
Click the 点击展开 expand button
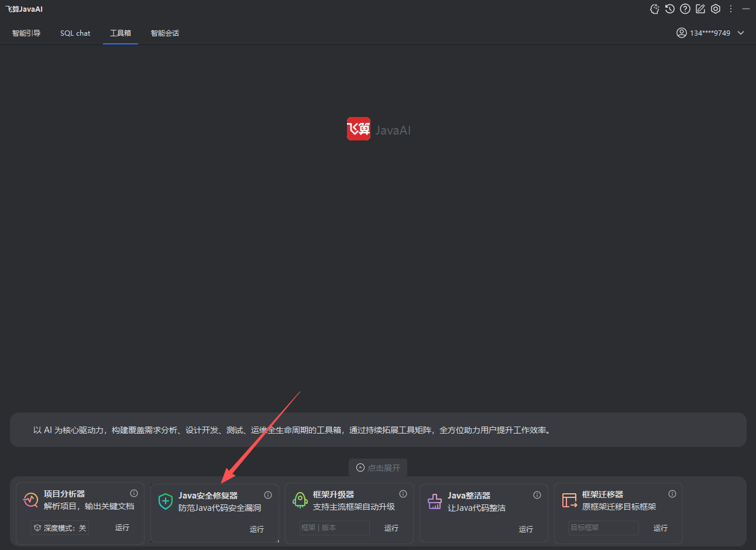pyautogui.click(x=378, y=467)
